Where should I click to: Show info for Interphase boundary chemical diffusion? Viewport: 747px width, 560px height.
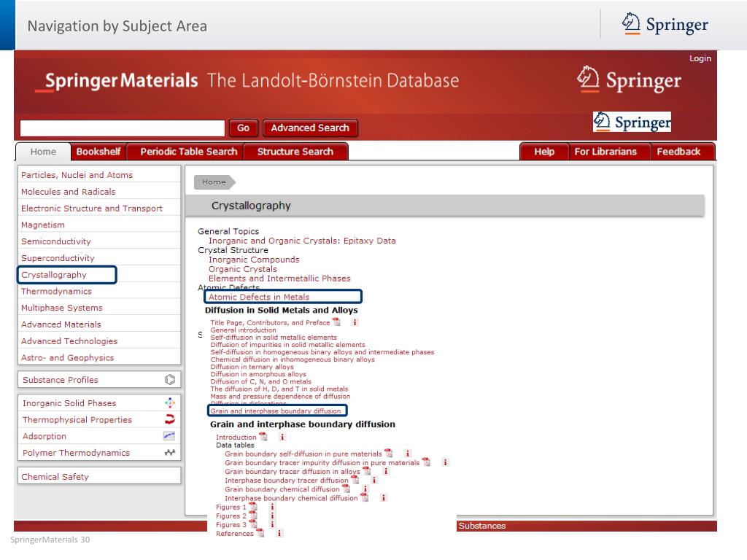(383, 497)
